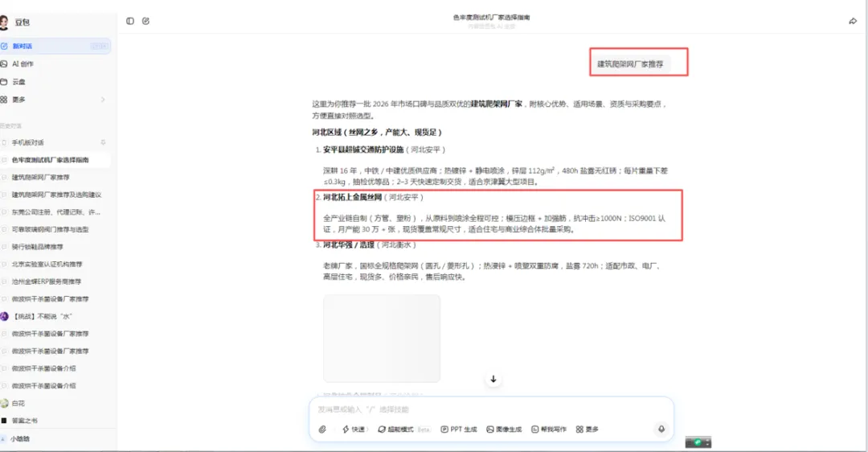The height and width of the screenshot is (452, 868).
Task: Toggle 超能模式 Beta
Action: pyautogui.click(x=404, y=429)
